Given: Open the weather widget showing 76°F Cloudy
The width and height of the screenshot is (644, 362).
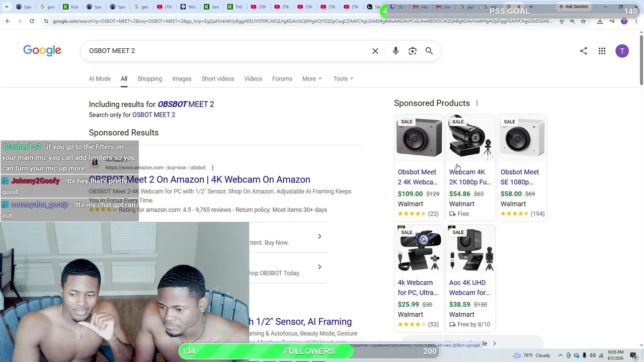Looking at the screenshot, I should click(532, 355).
